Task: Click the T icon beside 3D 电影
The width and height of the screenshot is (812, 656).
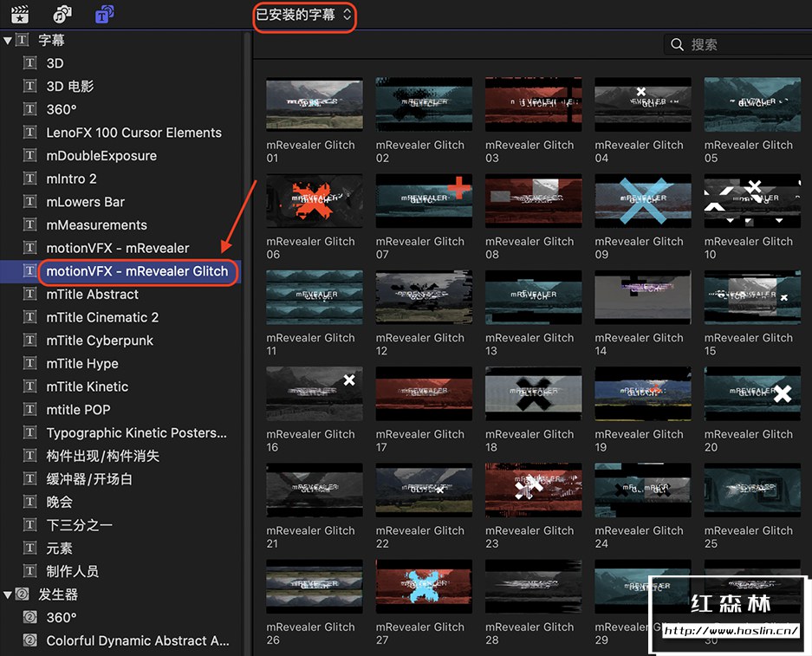Action: 30,86
